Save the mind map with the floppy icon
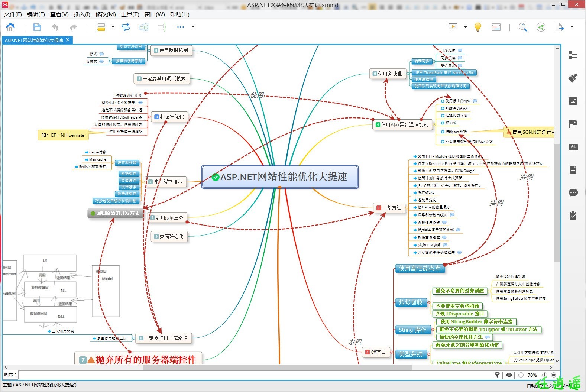The height and width of the screenshot is (392, 586). click(37, 27)
